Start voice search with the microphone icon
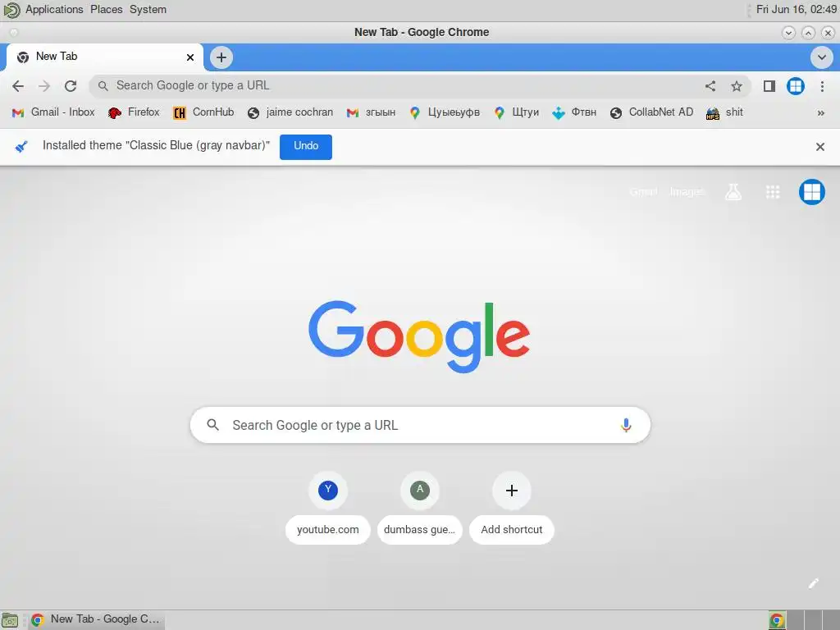Image resolution: width=840 pixels, height=630 pixels. pos(626,426)
